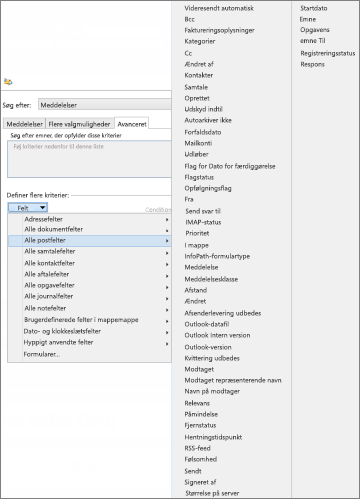Select Prioritet field

click(x=197, y=233)
